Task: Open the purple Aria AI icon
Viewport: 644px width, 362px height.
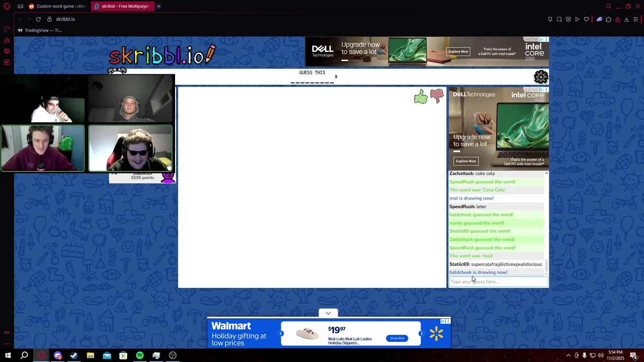Action: (599, 19)
